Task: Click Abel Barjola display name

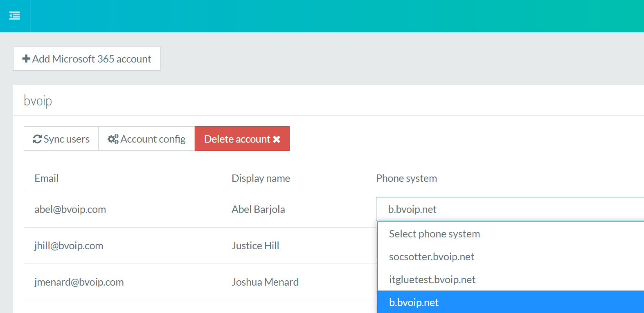Action: pyautogui.click(x=258, y=209)
